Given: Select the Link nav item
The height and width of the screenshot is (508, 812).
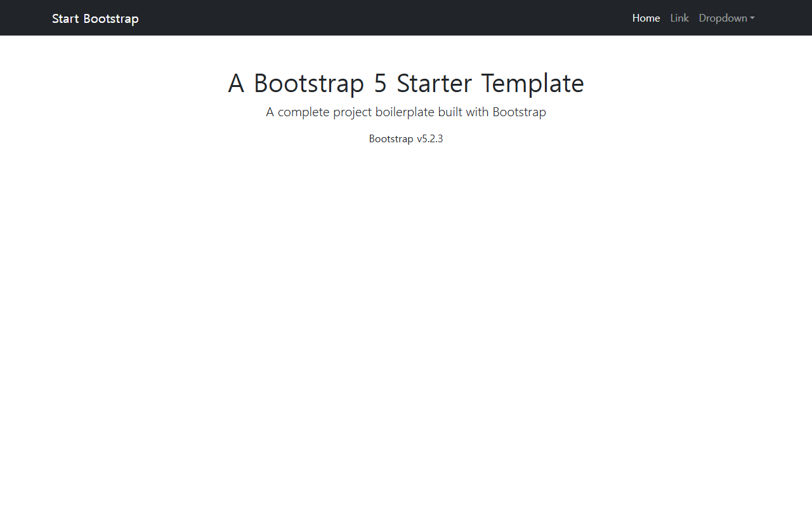Looking at the screenshot, I should [x=679, y=18].
